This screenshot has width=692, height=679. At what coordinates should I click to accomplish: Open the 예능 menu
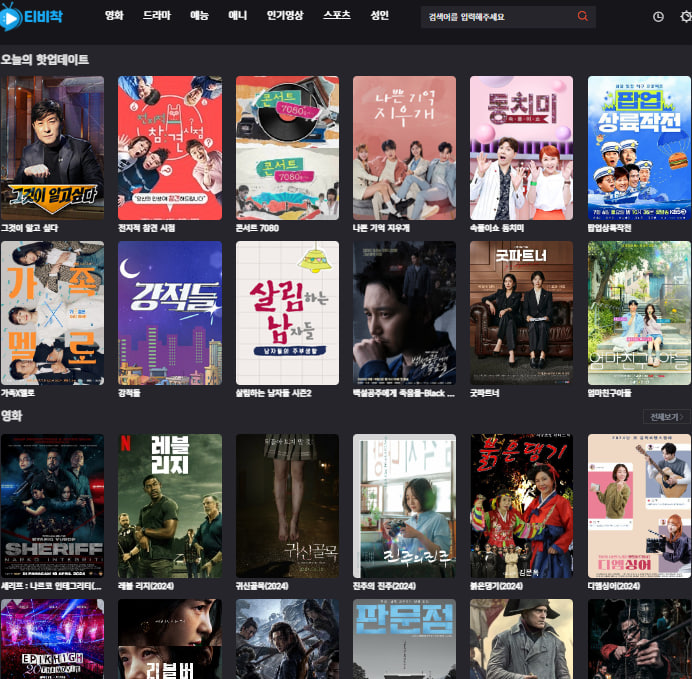click(199, 15)
